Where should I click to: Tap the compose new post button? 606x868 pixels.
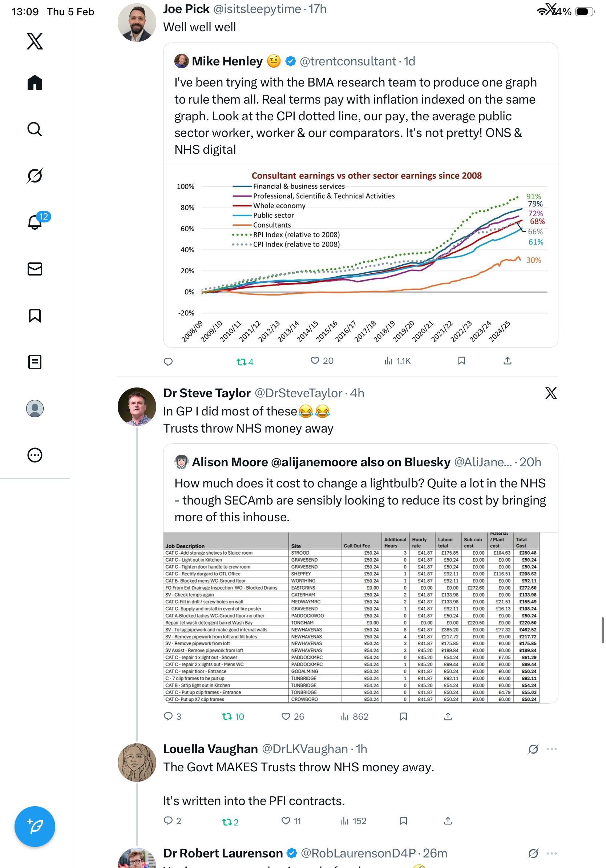(x=35, y=827)
